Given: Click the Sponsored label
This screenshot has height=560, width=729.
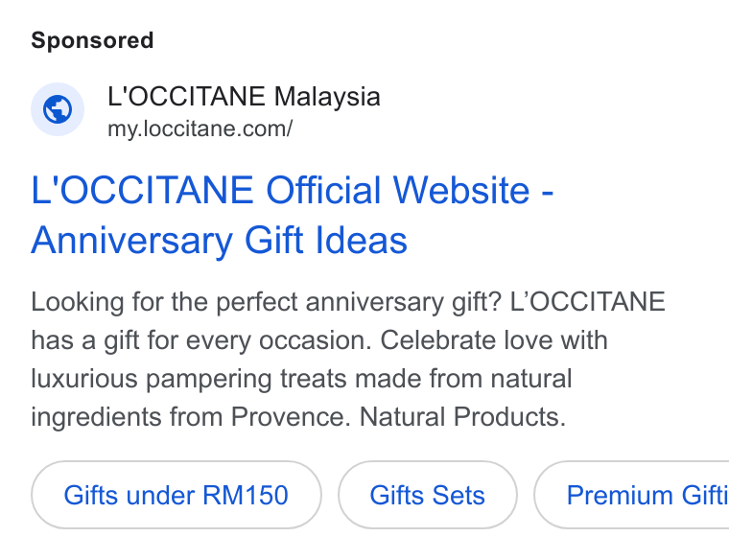Looking at the screenshot, I should coord(92,40).
